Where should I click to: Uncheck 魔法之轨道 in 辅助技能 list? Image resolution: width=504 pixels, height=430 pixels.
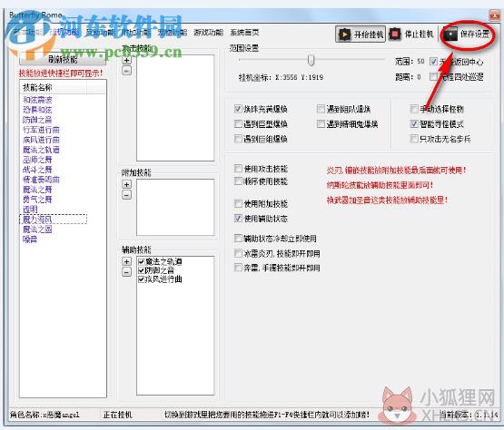coord(141,262)
